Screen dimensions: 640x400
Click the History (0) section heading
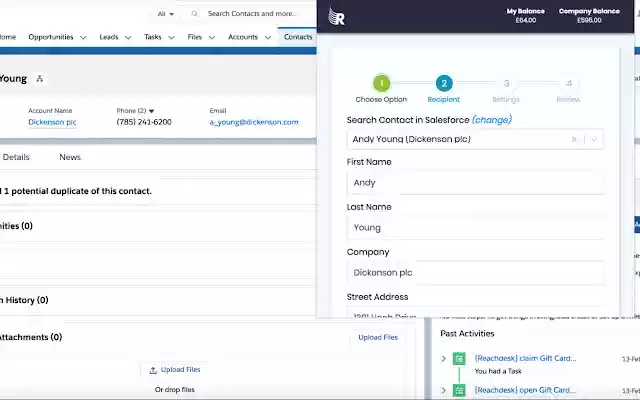tap(24, 300)
